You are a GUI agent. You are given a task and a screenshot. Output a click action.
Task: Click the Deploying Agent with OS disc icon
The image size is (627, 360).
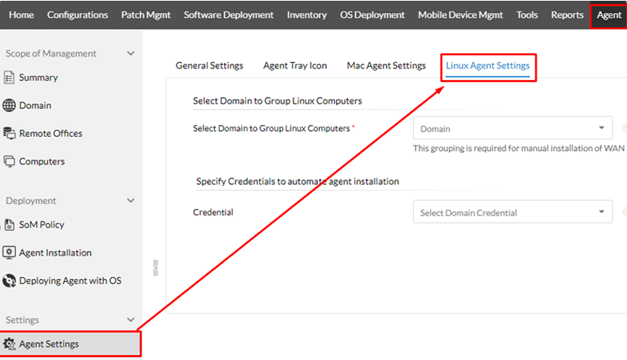[9, 280]
